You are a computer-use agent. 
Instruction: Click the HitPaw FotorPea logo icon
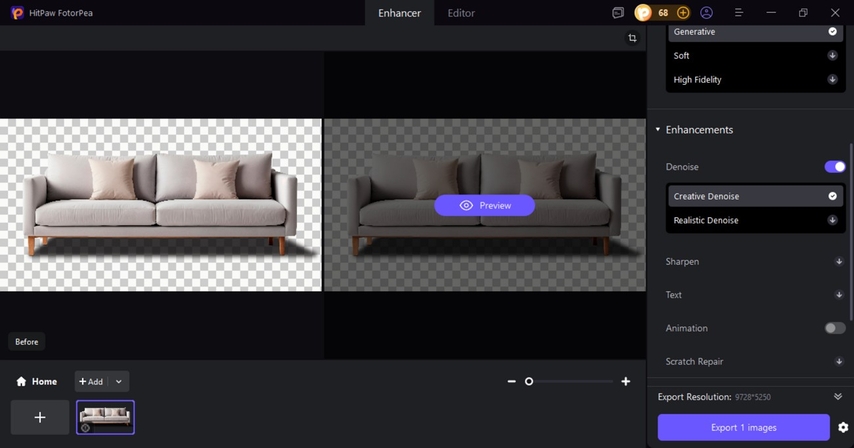pyautogui.click(x=17, y=13)
